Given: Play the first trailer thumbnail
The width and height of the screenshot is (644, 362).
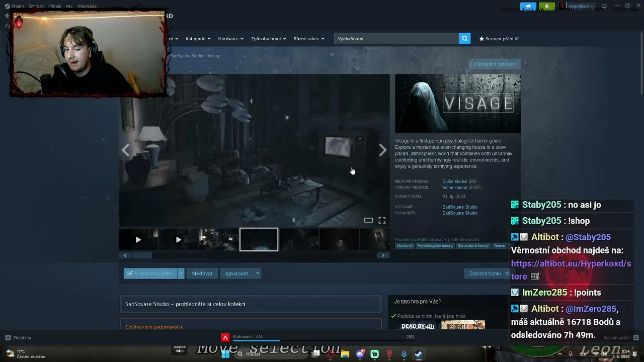Looking at the screenshot, I should coord(138,239).
